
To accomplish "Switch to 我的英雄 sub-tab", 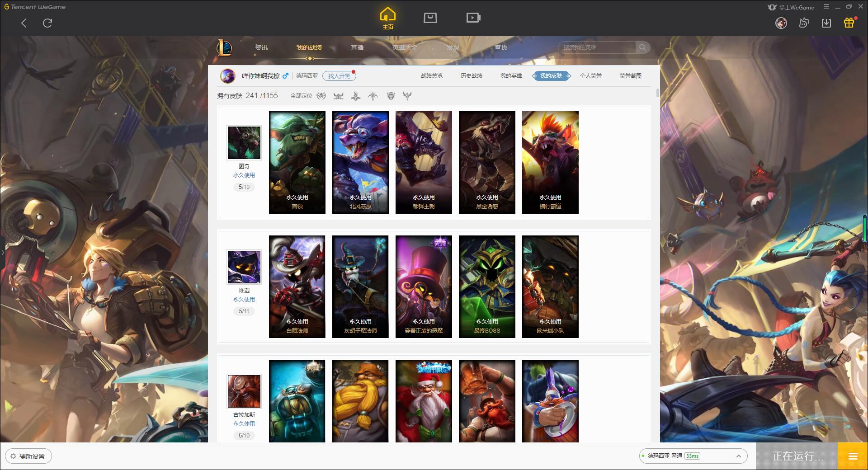I will (x=511, y=76).
